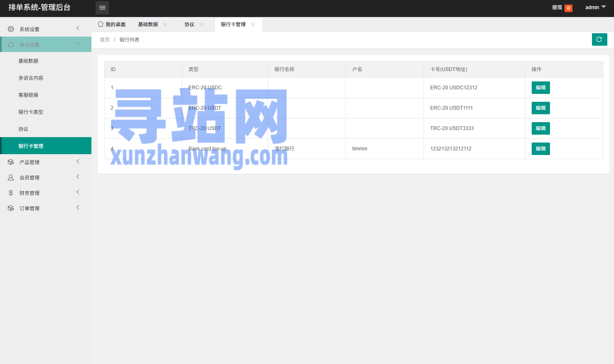Click the orange 提现 count badge

(x=568, y=8)
